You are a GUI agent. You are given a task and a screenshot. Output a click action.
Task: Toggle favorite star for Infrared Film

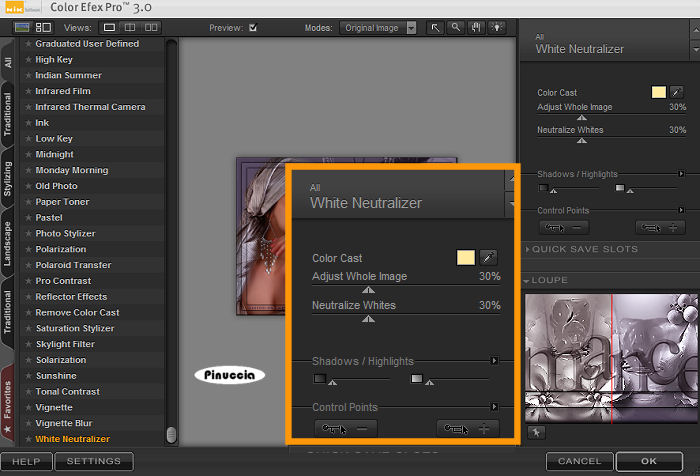pyautogui.click(x=29, y=91)
